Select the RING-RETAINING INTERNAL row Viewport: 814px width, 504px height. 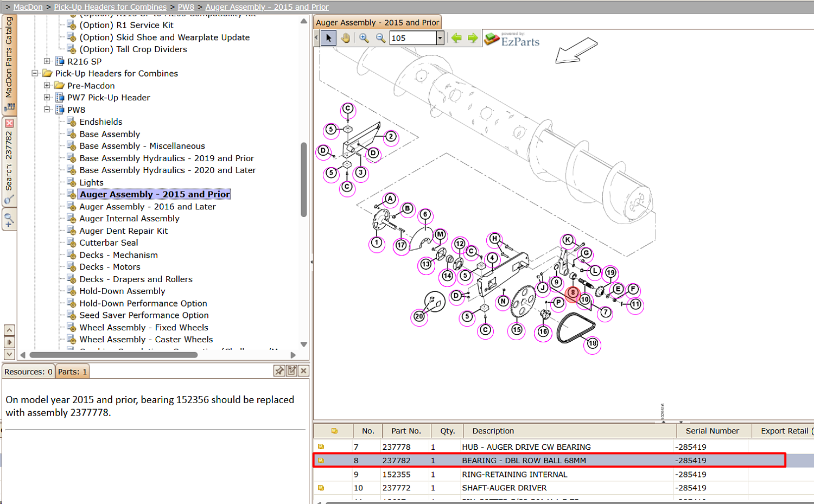[563, 474]
